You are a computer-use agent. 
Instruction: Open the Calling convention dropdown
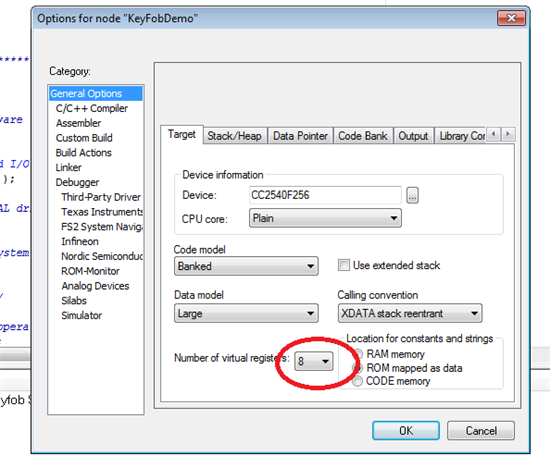tap(410, 313)
